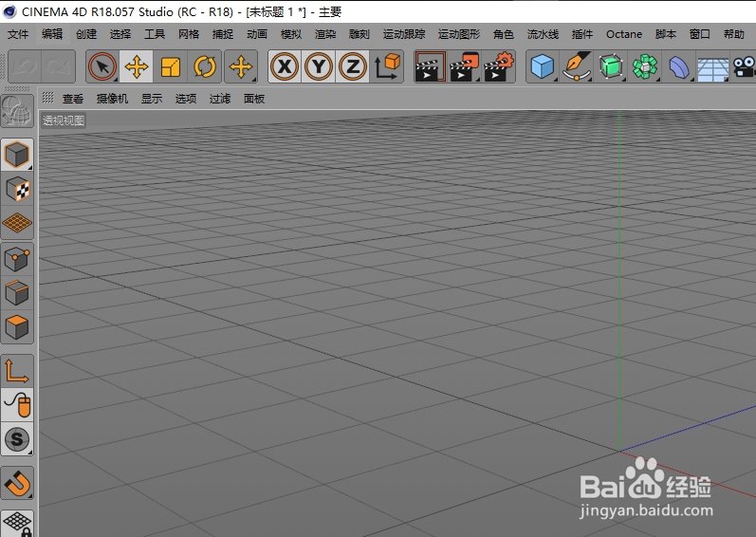Open the 角色 menu
This screenshot has width=756, height=537.
(x=504, y=34)
